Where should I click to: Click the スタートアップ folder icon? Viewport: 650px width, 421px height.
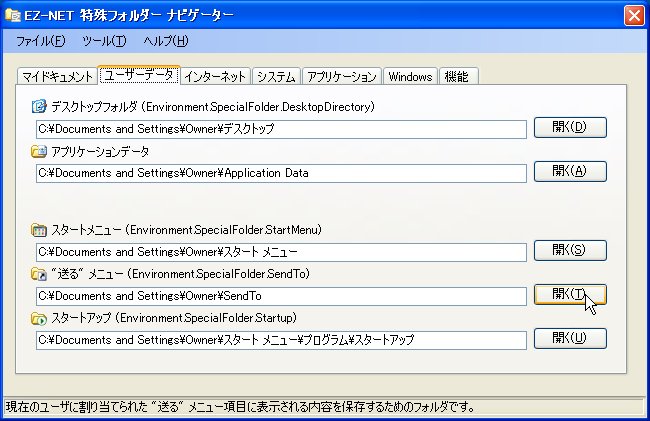(39, 318)
